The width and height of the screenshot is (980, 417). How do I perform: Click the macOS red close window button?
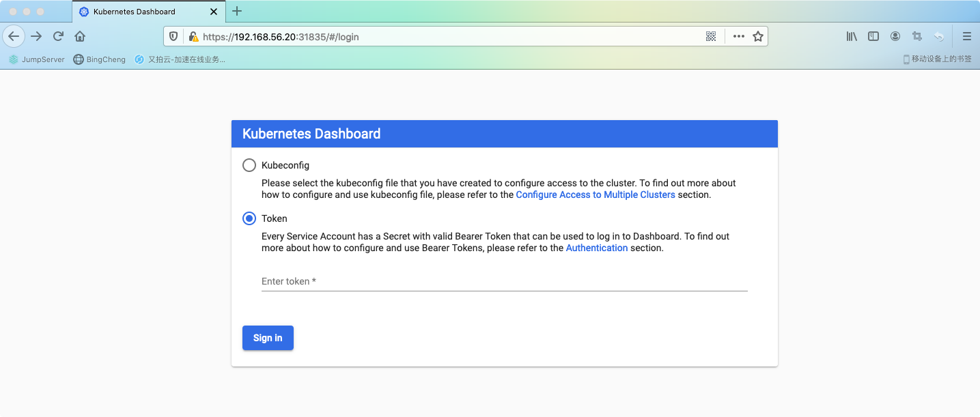click(13, 12)
